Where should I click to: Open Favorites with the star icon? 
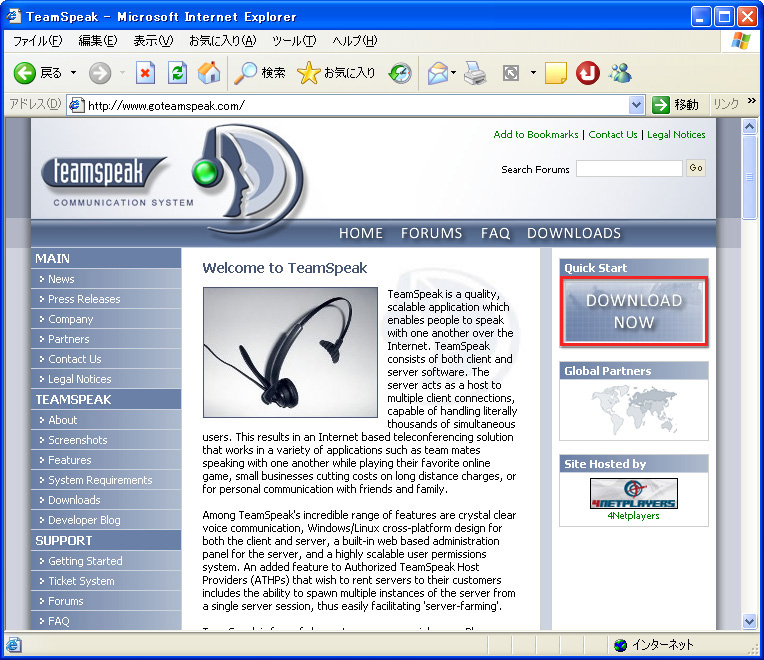click(x=308, y=73)
